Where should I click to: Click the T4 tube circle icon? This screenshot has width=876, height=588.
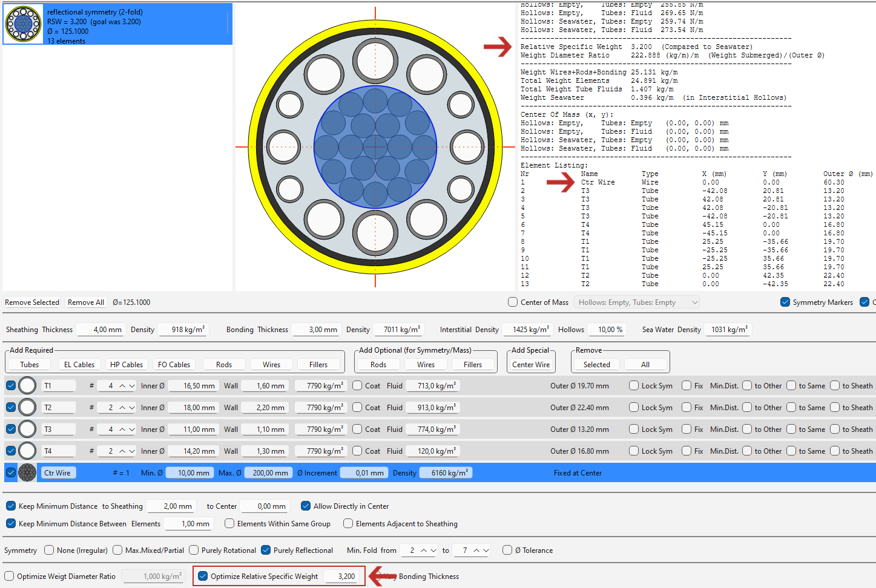[x=27, y=451]
